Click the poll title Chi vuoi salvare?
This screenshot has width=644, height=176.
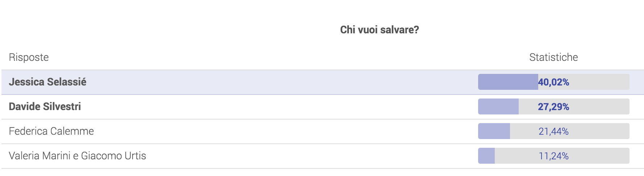[379, 30]
